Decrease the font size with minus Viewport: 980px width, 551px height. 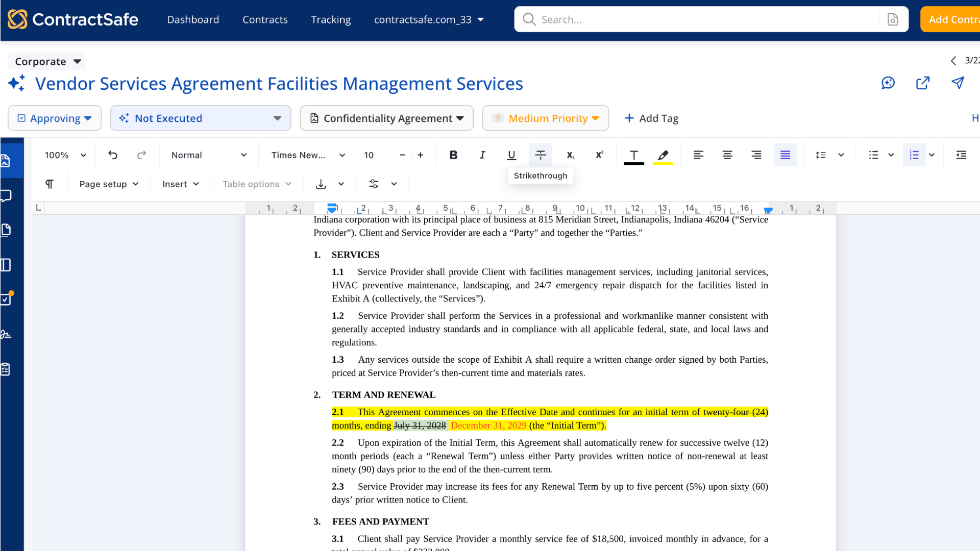(402, 155)
